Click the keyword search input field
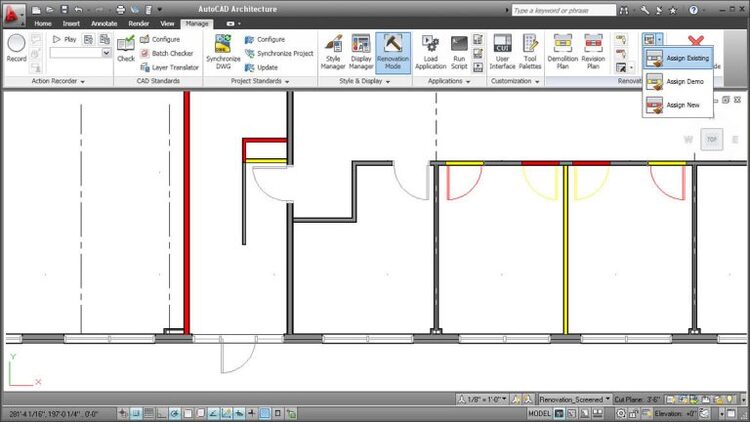Image resolution: width=750 pixels, height=422 pixels. coord(563,10)
